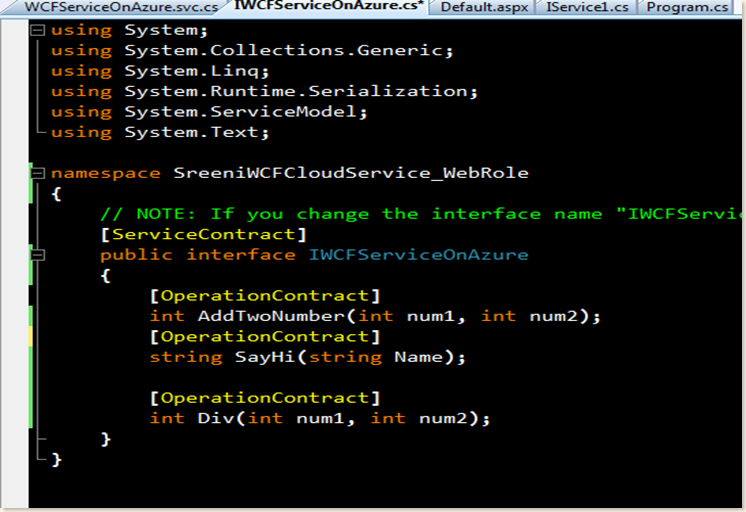
Task: Click the System.Linq using line
Action: (185, 71)
